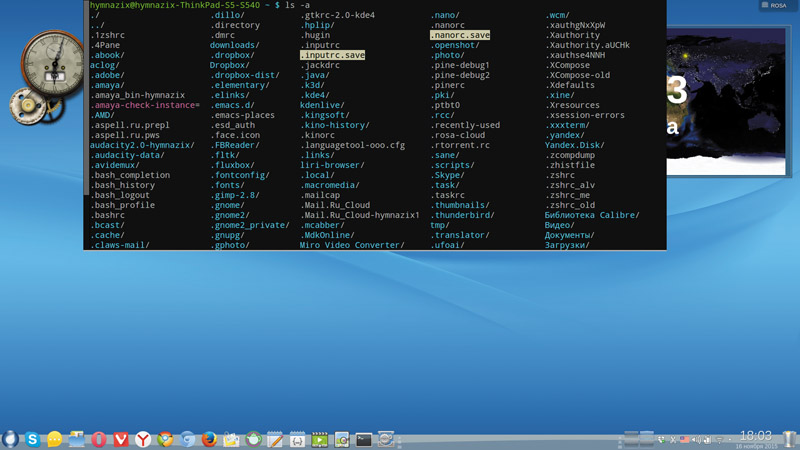Launch the Opera browser
This screenshot has width=800, height=450.
tap(99, 439)
